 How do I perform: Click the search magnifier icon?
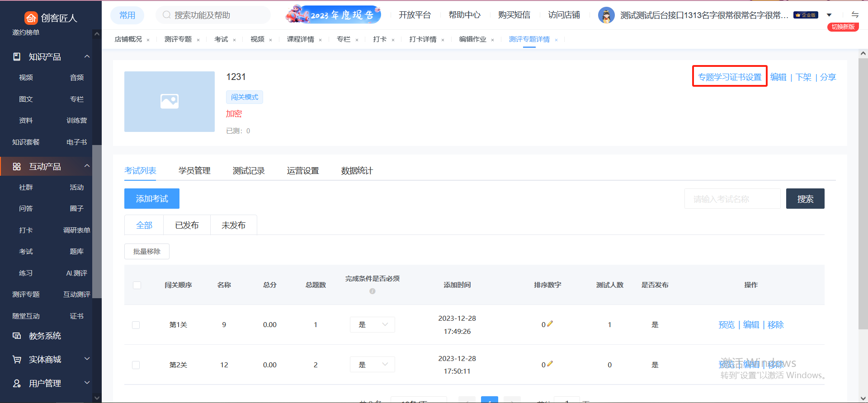[x=166, y=15]
